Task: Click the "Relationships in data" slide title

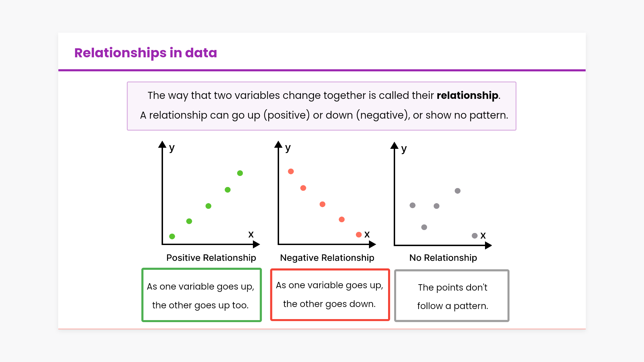Action: [146, 53]
